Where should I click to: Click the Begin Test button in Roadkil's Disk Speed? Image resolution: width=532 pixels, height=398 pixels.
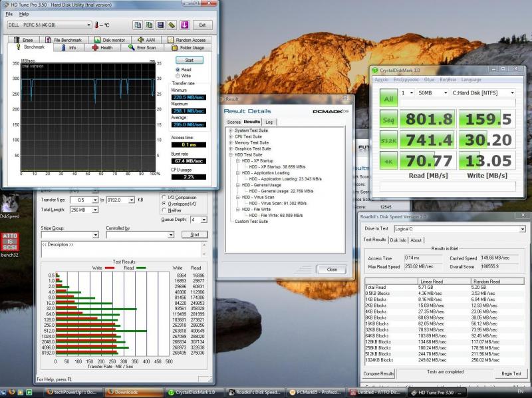point(511,373)
